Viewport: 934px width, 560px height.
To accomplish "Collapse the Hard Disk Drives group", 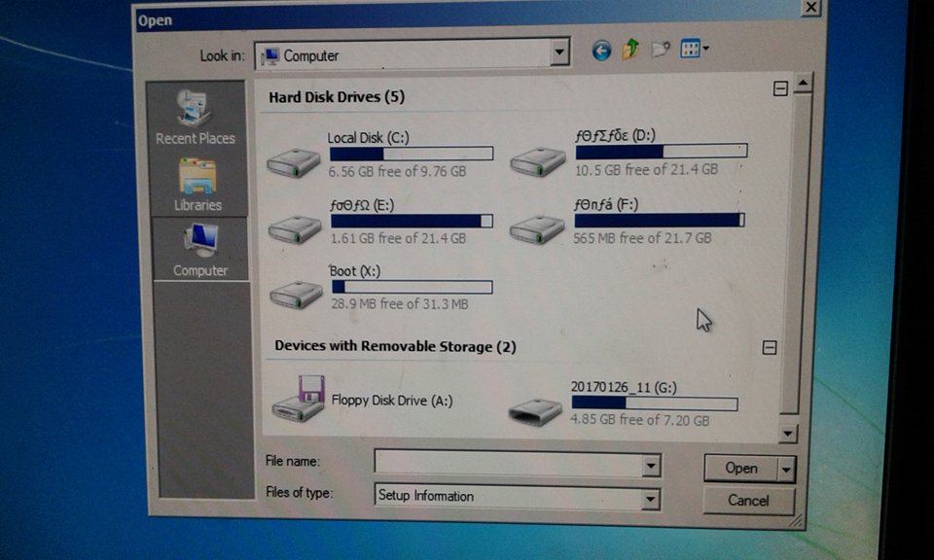I will point(780,89).
